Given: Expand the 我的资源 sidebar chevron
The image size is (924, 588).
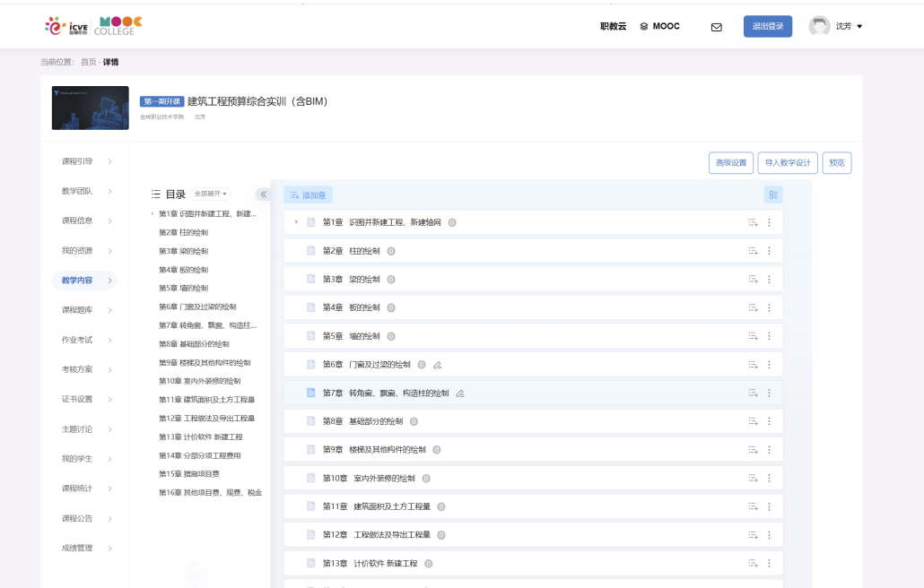Looking at the screenshot, I should [110, 251].
